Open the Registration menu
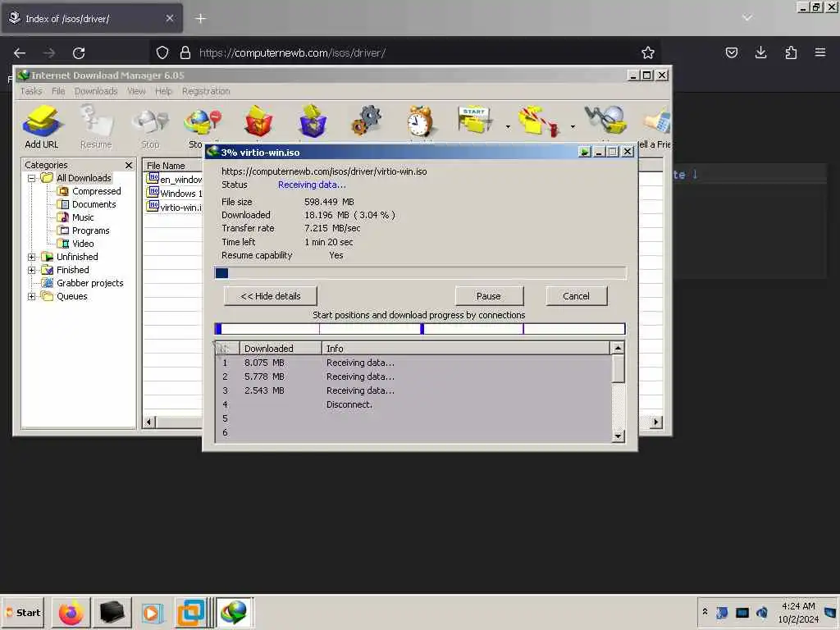Screen dimensions: 840x630 (x=206, y=91)
